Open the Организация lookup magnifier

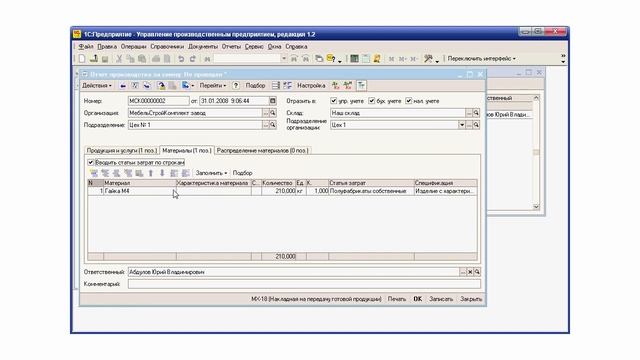click(x=273, y=113)
